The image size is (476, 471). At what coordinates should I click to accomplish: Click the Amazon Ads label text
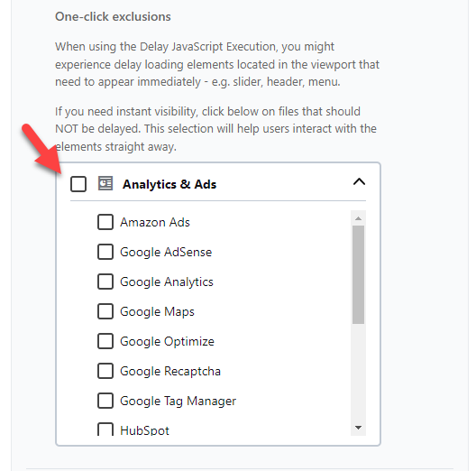[155, 223]
